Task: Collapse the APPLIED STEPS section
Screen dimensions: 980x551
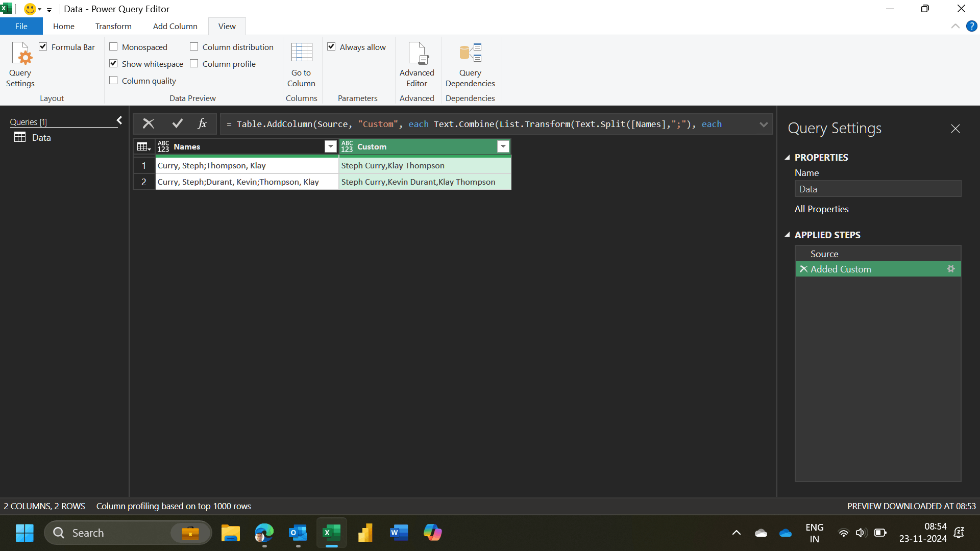Action: pos(787,235)
